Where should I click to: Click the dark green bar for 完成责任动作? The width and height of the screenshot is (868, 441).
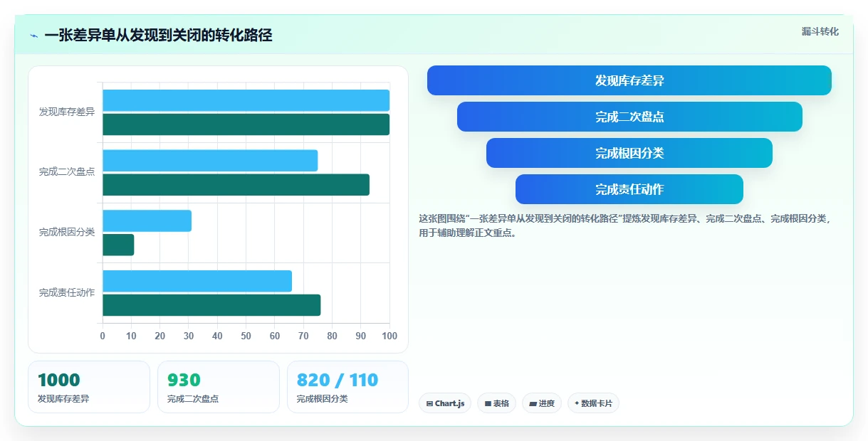coord(211,305)
